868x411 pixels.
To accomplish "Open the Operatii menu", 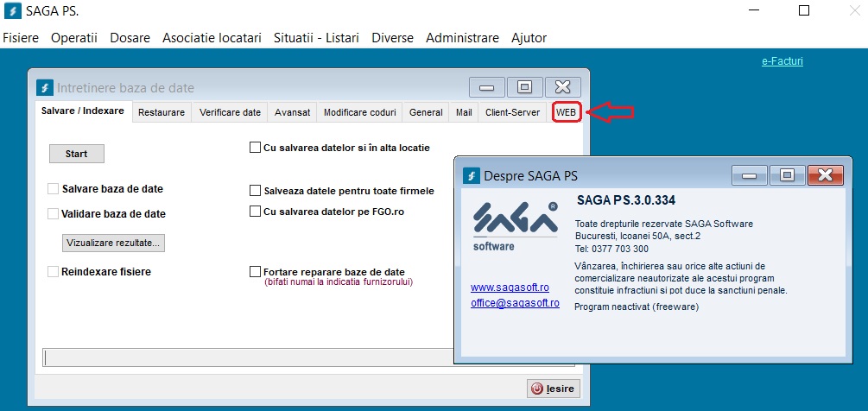I will coord(74,38).
